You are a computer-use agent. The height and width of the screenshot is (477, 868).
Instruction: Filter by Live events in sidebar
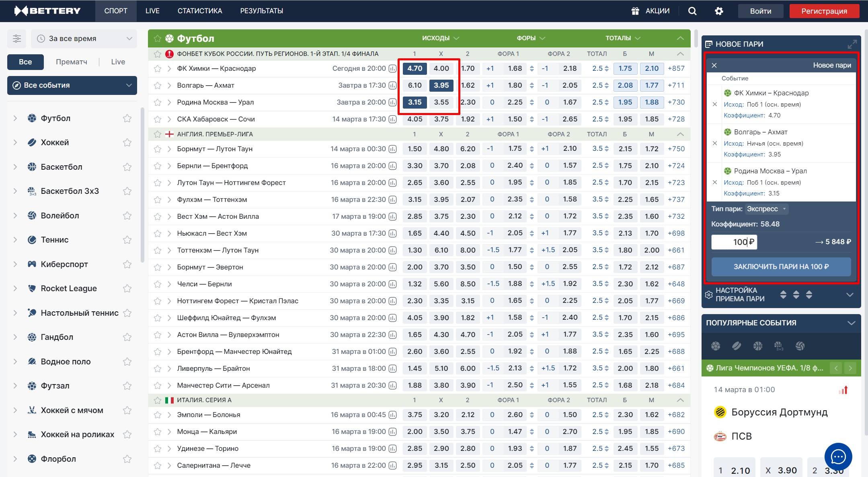tap(118, 62)
